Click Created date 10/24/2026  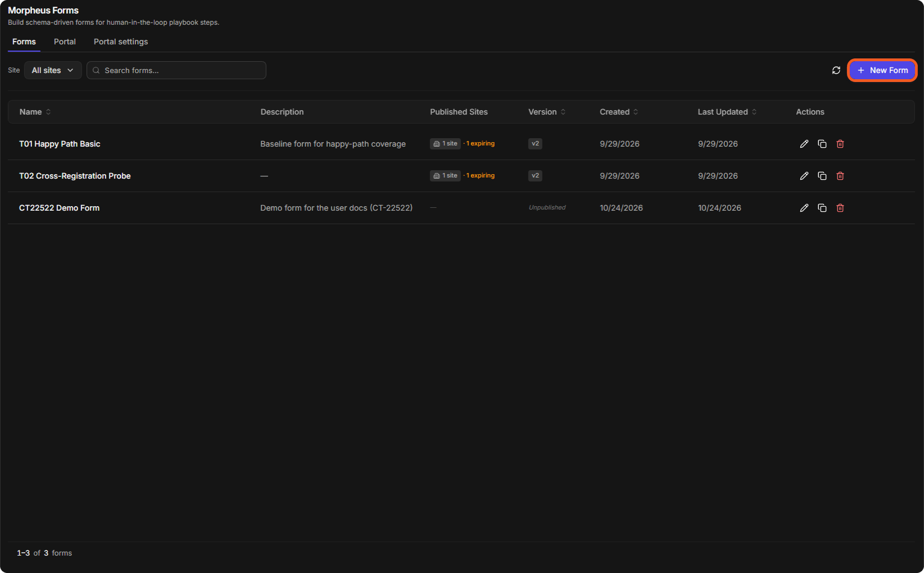(x=621, y=208)
